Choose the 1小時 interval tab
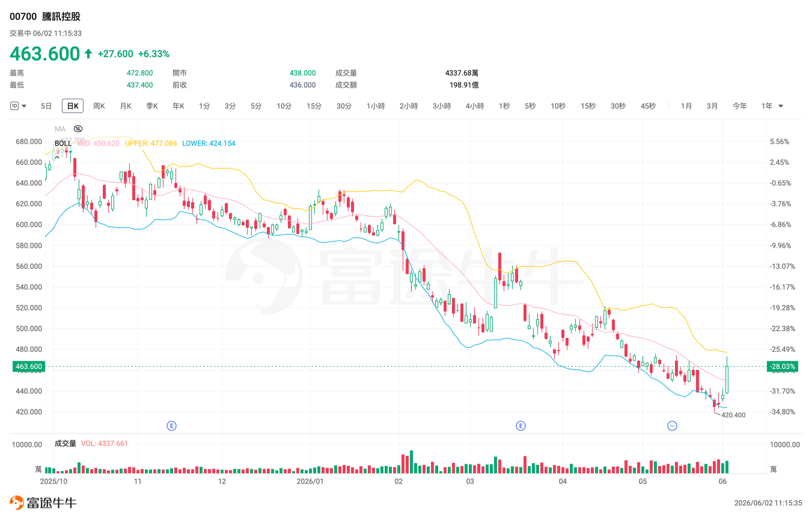 coord(376,106)
